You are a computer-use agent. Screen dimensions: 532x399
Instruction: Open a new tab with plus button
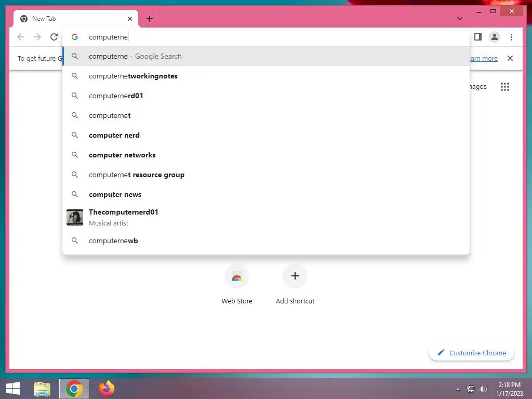tap(150, 19)
